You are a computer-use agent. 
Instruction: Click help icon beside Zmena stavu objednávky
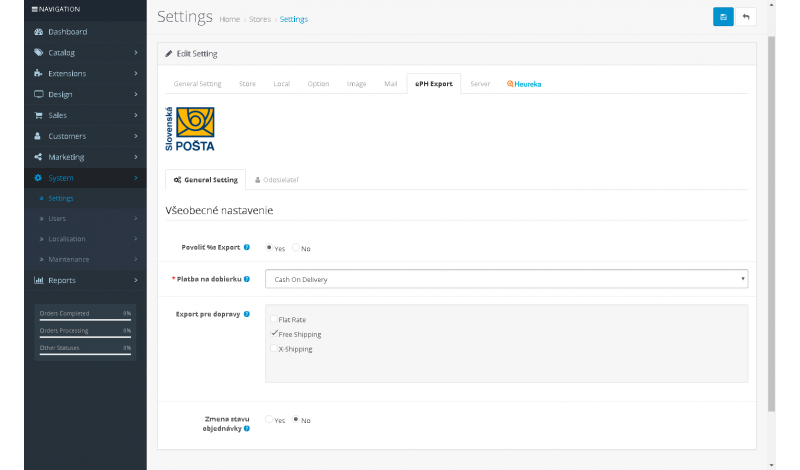click(x=246, y=429)
